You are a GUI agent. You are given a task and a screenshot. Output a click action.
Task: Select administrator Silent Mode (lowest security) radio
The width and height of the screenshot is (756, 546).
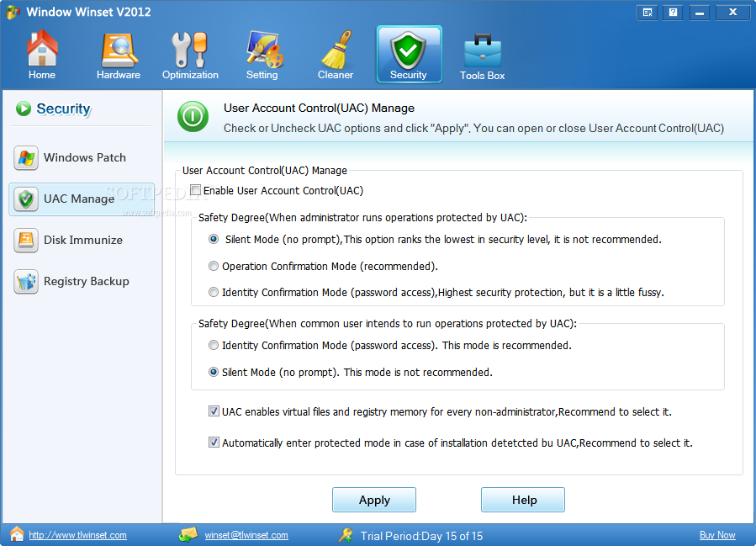214,239
